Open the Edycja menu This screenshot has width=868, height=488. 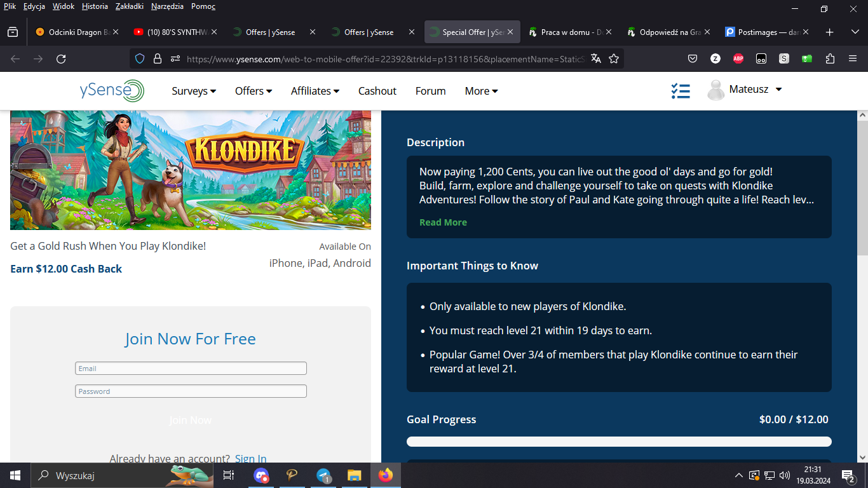click(34, 6)
